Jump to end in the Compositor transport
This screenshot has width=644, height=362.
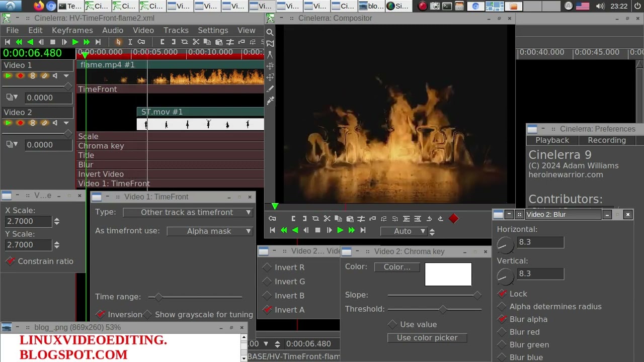click(x=363, y=230)
